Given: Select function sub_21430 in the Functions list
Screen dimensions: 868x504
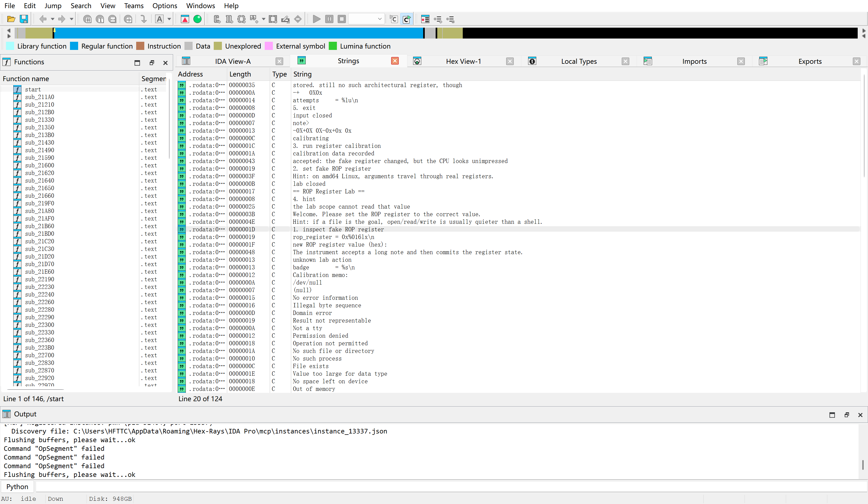Looking at the screenshot, I should (x=83, y=143).
